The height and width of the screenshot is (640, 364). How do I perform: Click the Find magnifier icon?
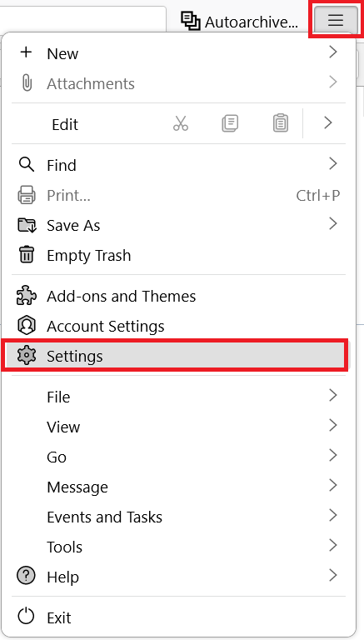click(27, 164)
